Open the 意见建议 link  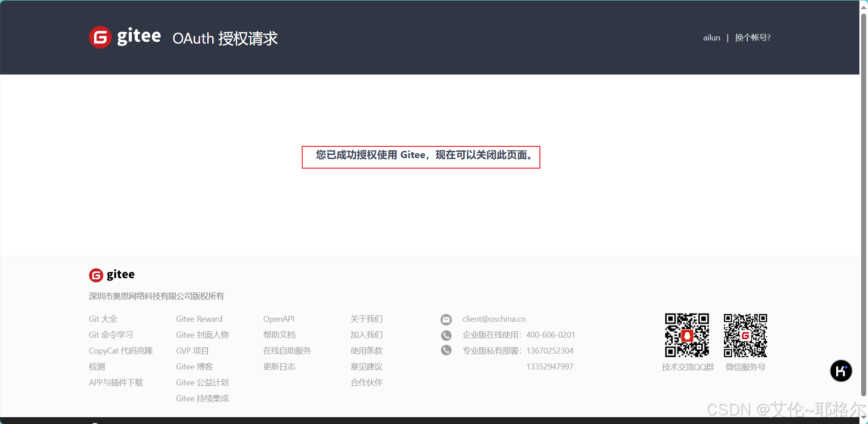[367, 367]
